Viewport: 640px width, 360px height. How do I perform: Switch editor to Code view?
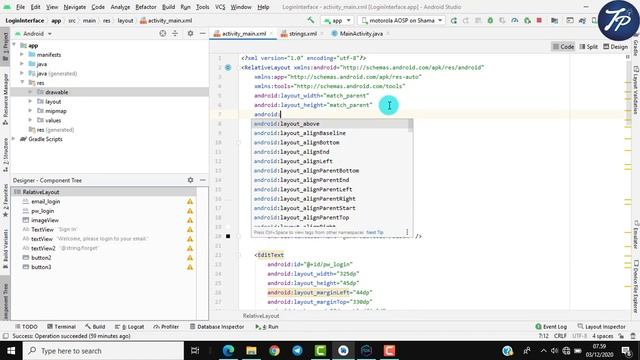point(563,47)
